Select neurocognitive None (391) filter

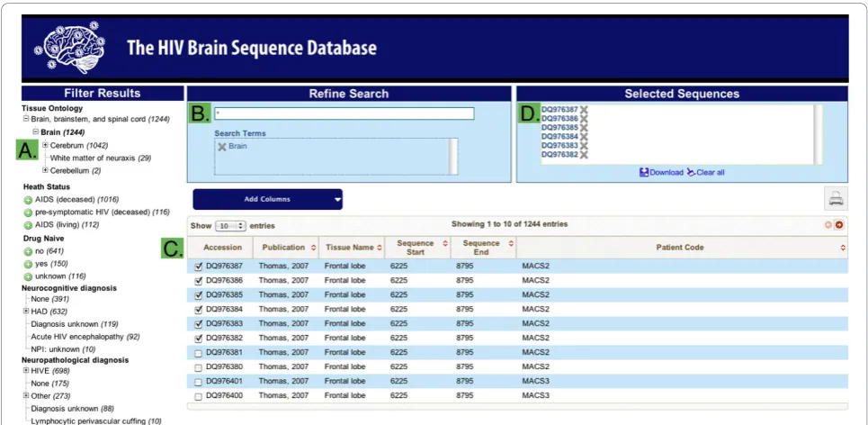click(49, 299)
